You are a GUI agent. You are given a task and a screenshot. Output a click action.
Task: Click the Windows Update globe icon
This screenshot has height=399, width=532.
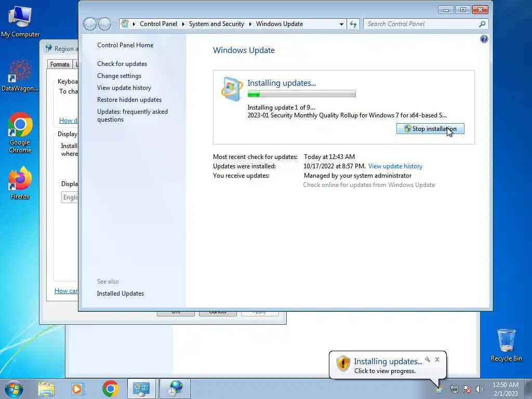click(x=232, y=89)
